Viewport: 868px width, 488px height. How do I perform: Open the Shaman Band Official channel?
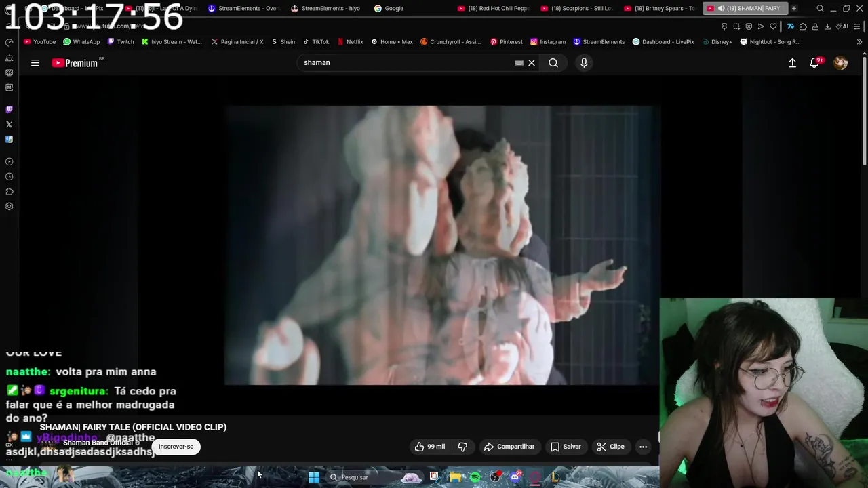pyautogui.click(x=98, y=443)
